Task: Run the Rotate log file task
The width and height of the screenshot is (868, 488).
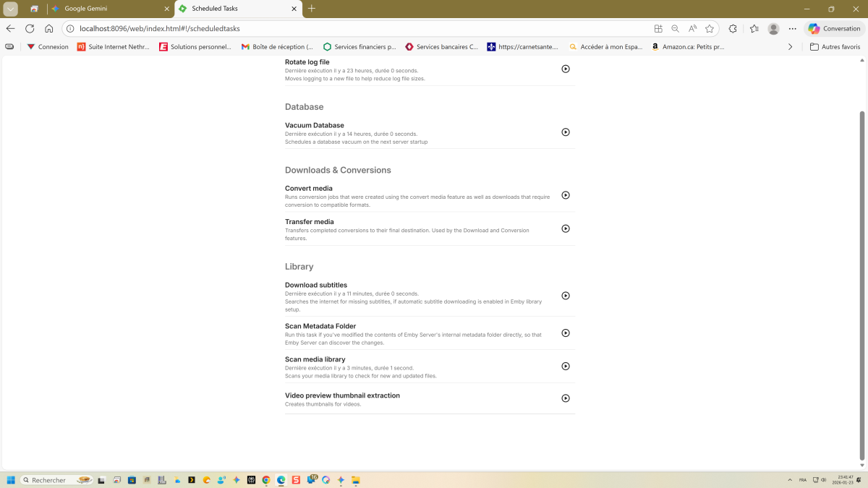Action: click(x=565, y=69)
